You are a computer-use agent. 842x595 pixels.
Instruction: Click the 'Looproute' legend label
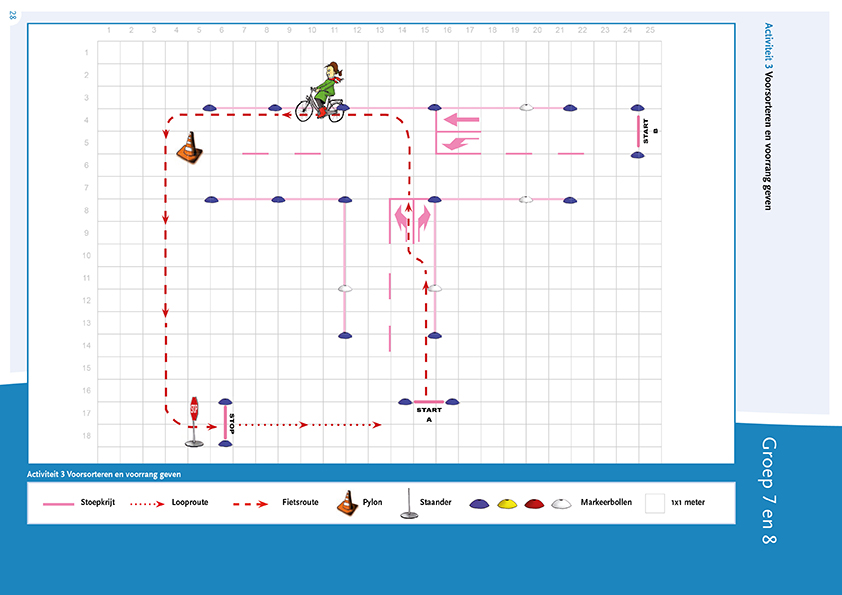pos(190,502)
